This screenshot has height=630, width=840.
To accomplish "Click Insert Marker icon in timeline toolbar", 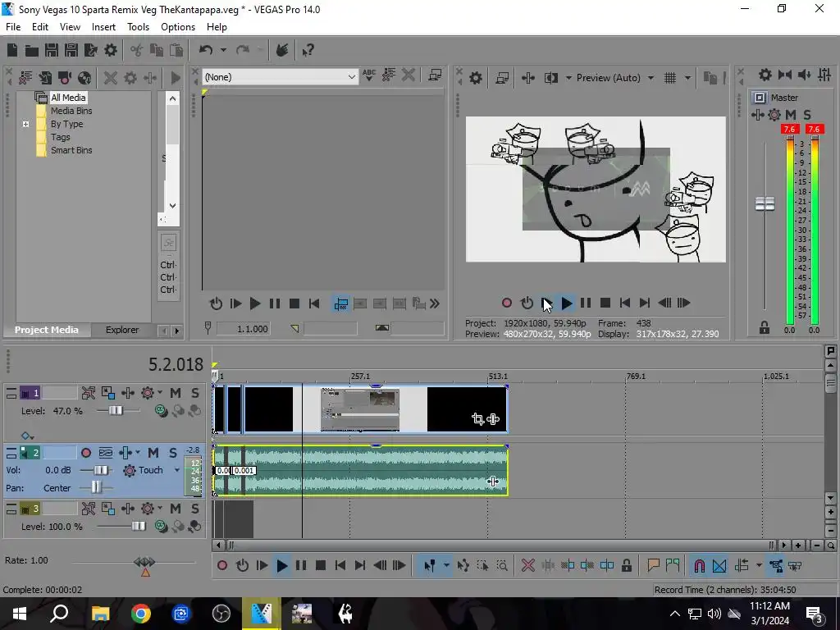I will tap(653, 565).
